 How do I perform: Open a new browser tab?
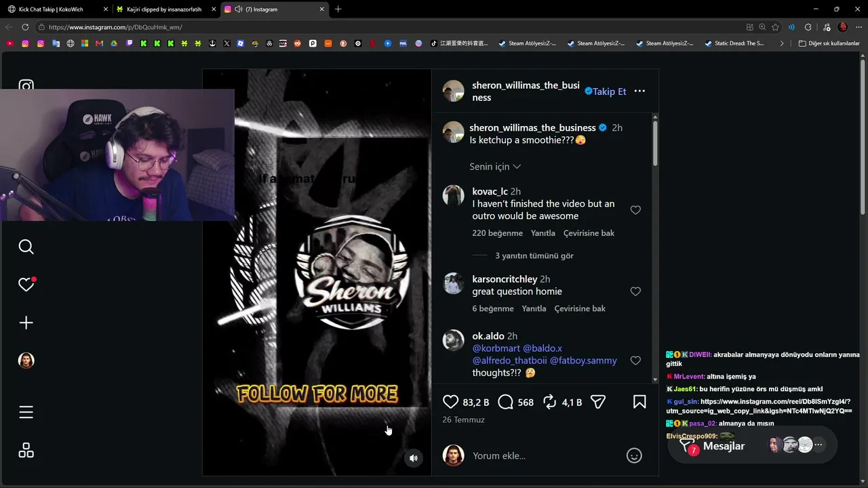[x=338, y=9]
